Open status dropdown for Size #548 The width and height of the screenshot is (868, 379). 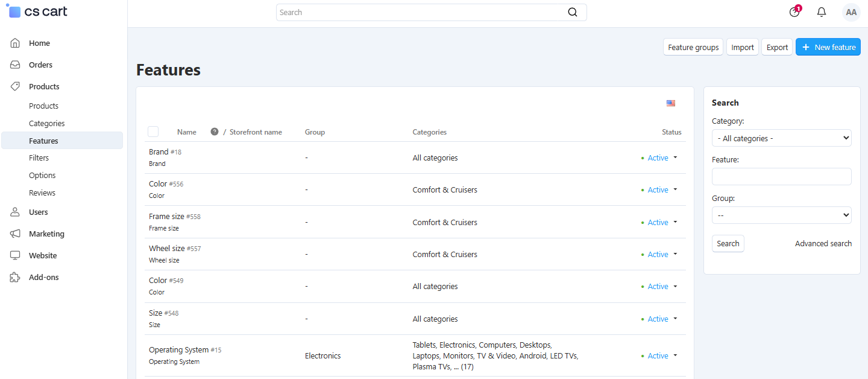675,319
